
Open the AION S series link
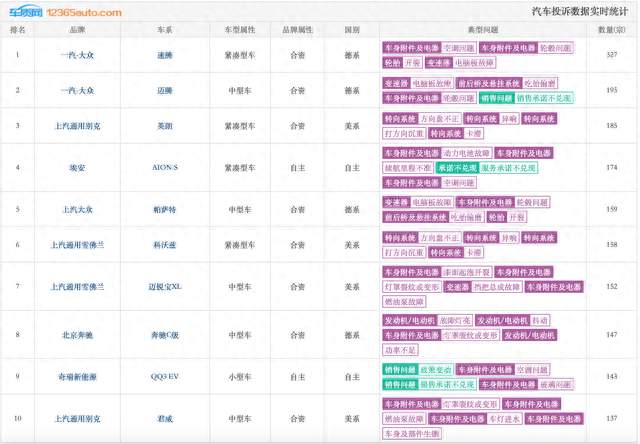(x=164, y=167)
